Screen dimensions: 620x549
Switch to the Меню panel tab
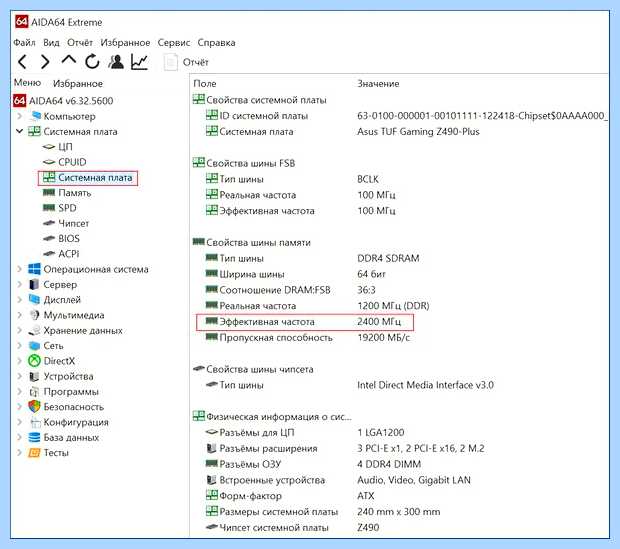point(27,83)
